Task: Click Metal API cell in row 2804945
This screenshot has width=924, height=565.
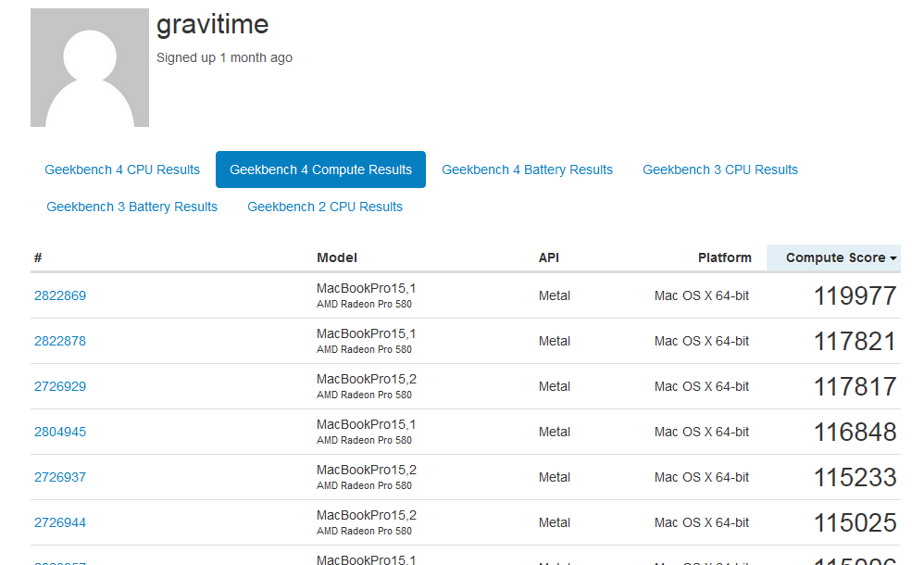Action: tap(555, 432)
